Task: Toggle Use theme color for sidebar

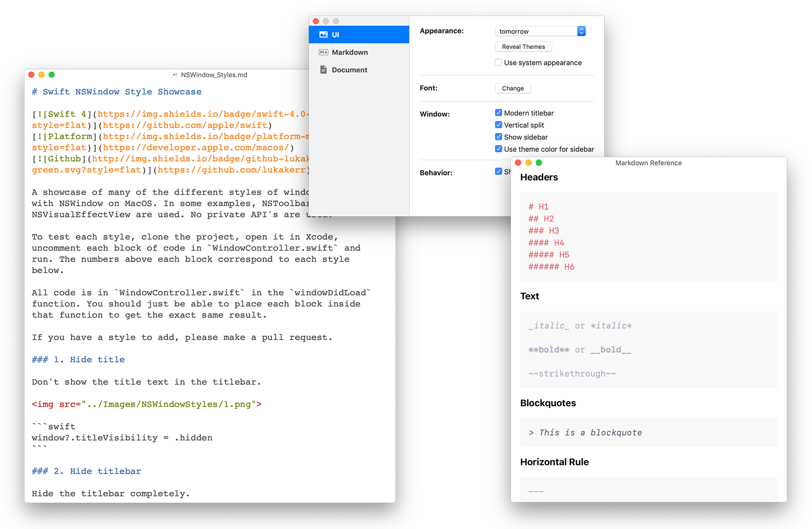Action: (x=498, y=149)
